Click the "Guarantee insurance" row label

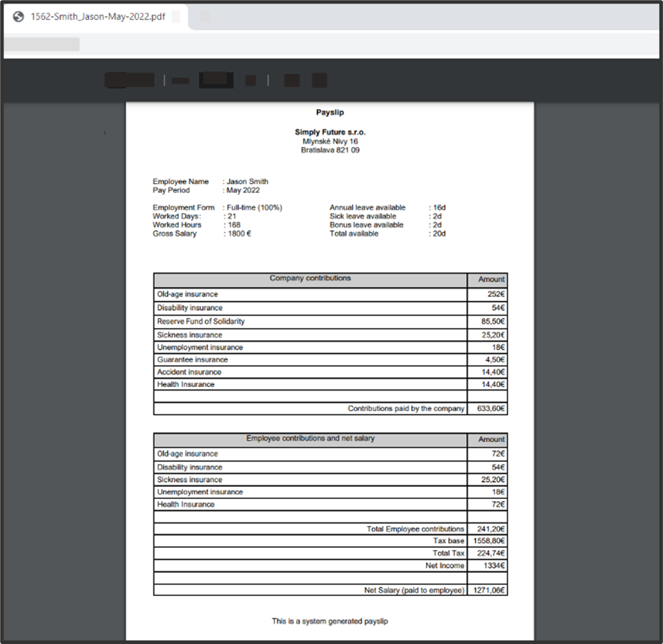(x=193, y=360)
